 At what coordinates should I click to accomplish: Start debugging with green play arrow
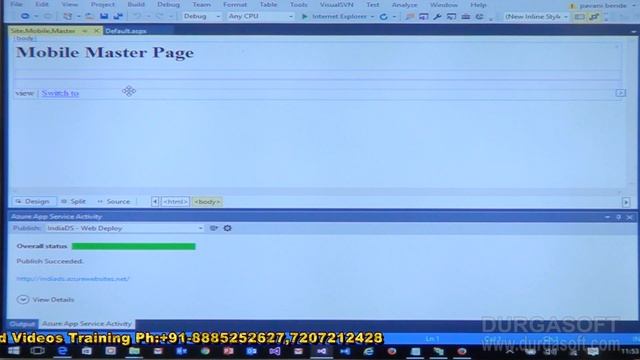304,16
